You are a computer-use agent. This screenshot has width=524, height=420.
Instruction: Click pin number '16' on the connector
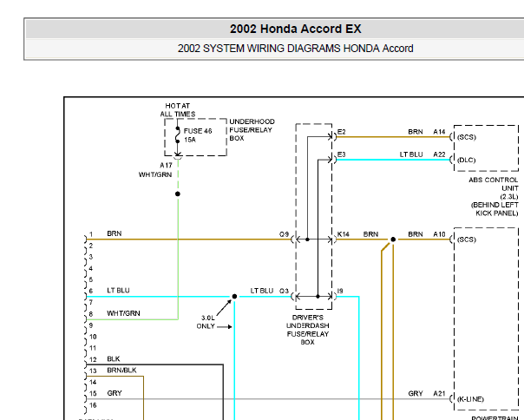tap(93, 405)
